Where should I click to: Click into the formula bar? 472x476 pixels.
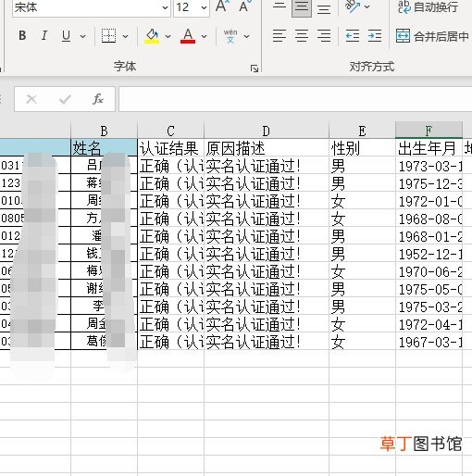[295, 99]
